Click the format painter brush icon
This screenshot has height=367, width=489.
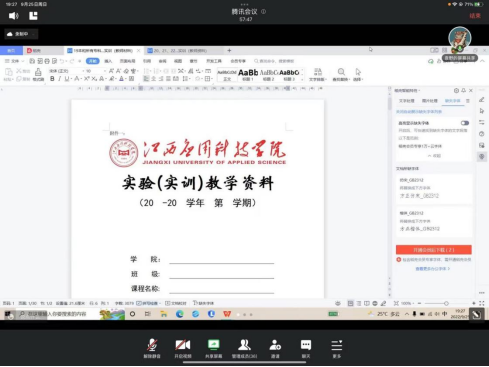pyautogui.click(x=38, y=74)
